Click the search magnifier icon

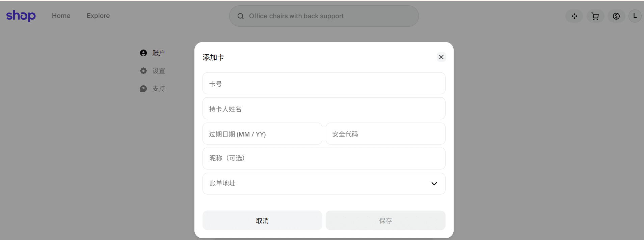(241, 16)
